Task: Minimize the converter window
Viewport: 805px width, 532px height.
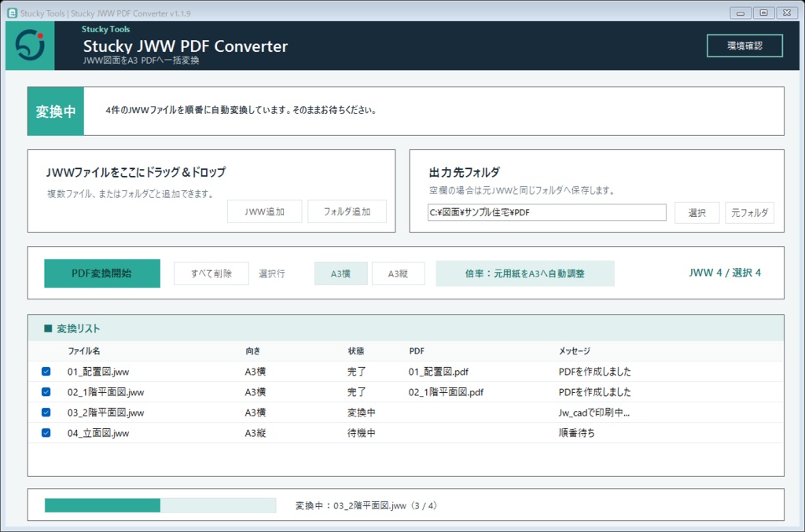Action: [741, 13]
